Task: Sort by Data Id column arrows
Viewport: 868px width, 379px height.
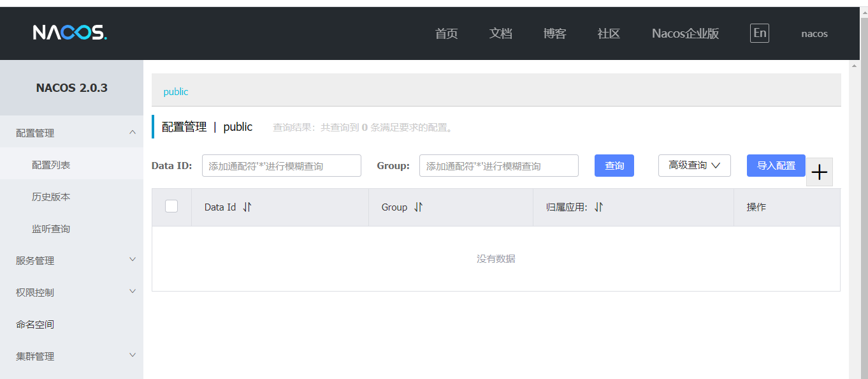Action: (x=247, y=207)
